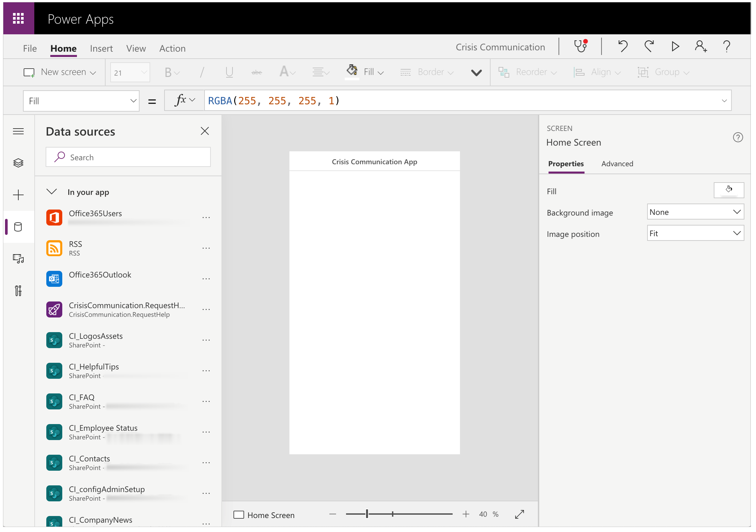This screenshot has height=532, width=756.
Task: Switch to the Advanced tab
Action: click(x=617, y=164)
